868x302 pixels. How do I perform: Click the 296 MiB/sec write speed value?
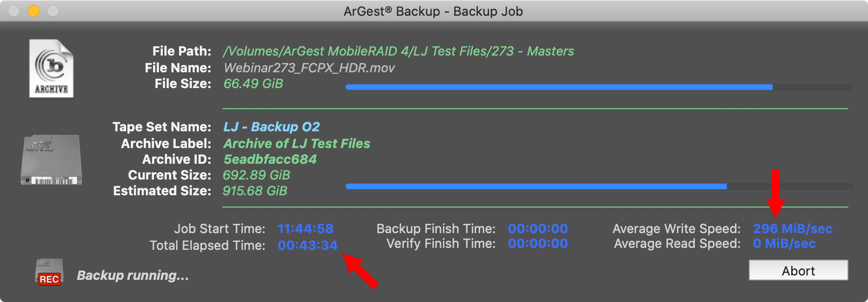tap(793, 229)
